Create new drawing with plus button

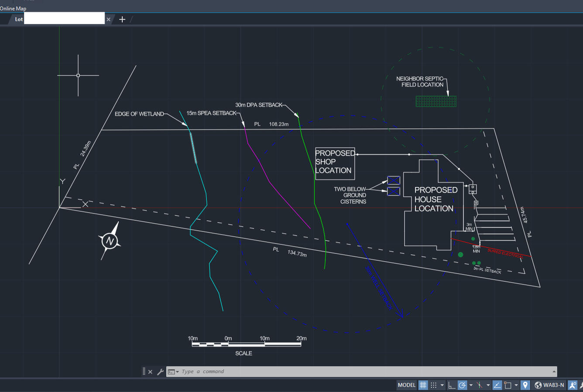(x=122, y=19)
